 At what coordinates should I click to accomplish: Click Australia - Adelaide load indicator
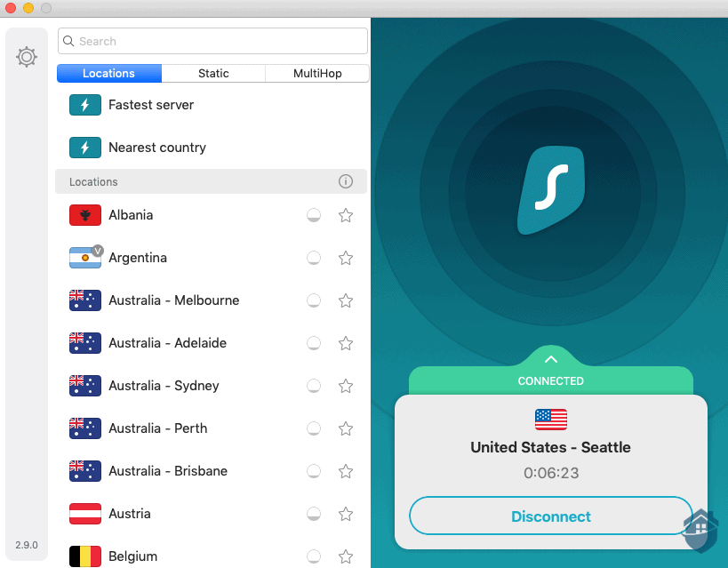click(x=314, y=343)
